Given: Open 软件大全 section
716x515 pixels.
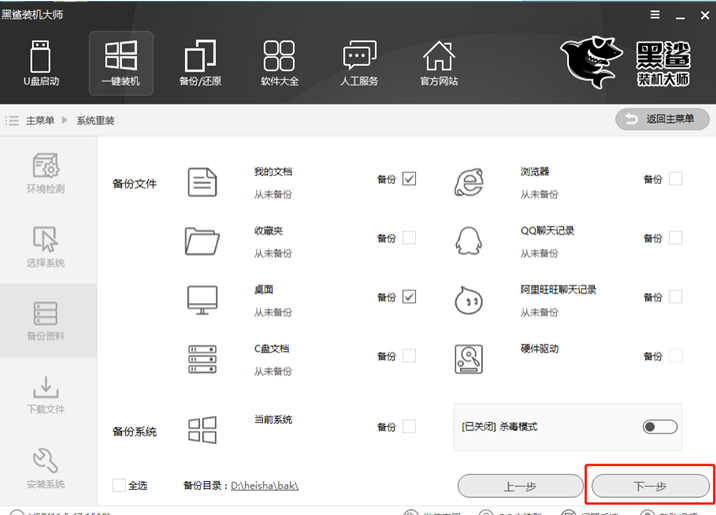Looking at the screenshot, I should pos(279,63).
